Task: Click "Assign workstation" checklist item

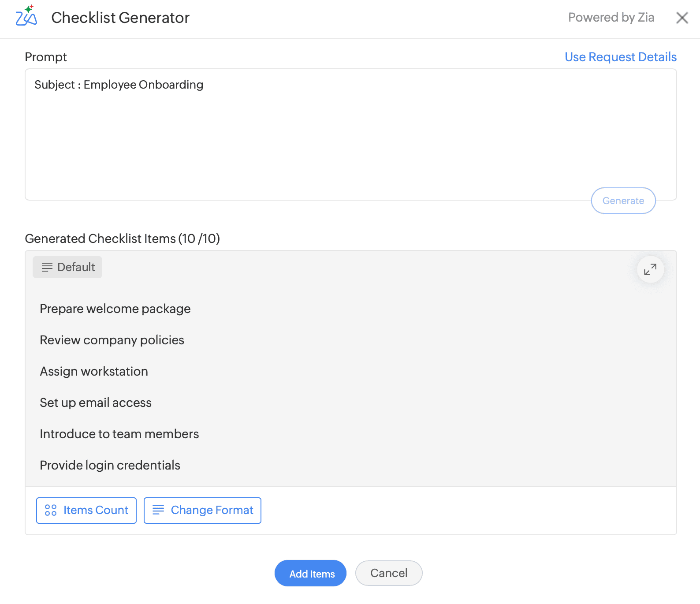Action: [x=94, y=371]
